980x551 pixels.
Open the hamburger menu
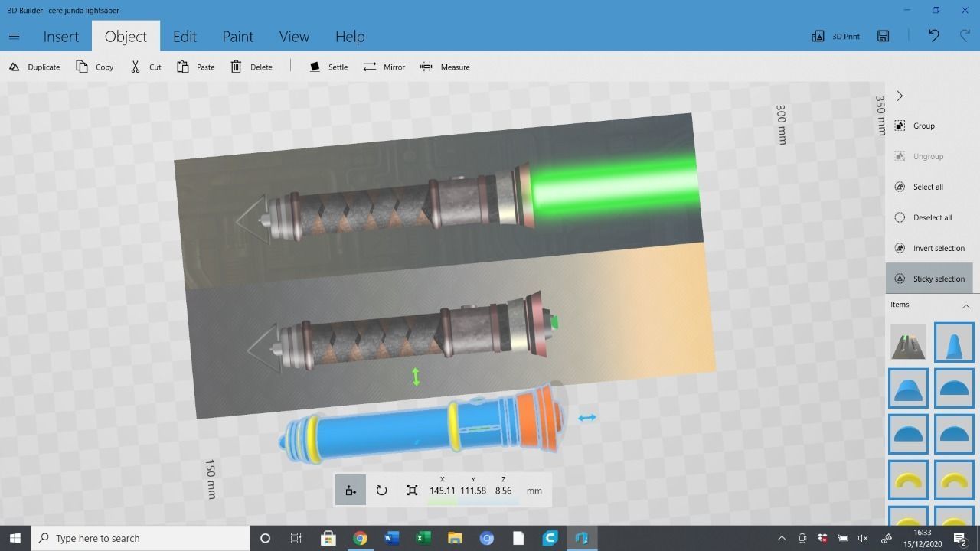[14, 36]
